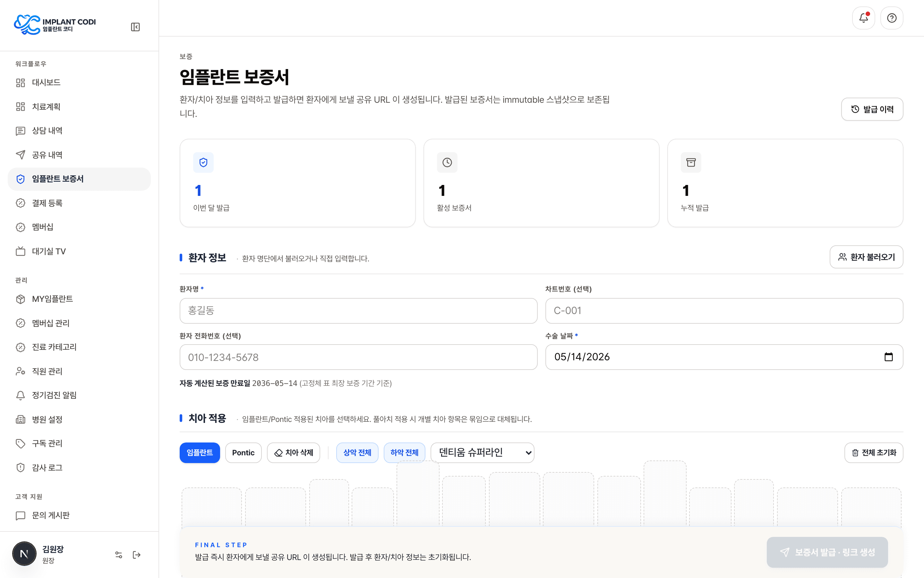Click the 이번 달 발급 shield card icon
Viewport: 924px width, 578px height.
pos(203,162)
